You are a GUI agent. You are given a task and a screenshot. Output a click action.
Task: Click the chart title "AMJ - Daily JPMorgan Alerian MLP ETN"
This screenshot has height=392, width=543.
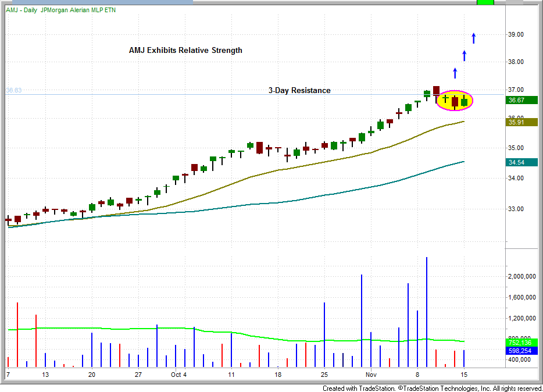point(61,10)
